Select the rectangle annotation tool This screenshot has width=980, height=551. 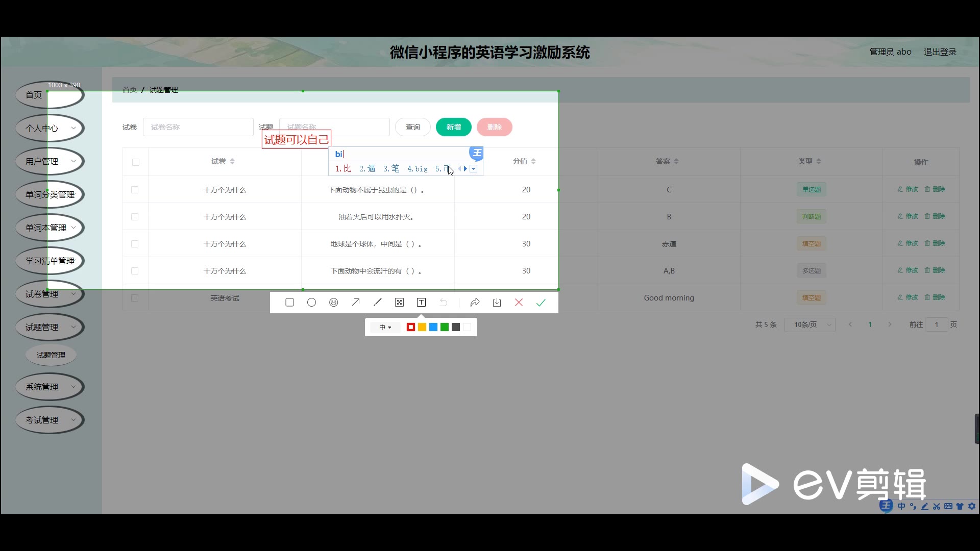tap(289, 303)
